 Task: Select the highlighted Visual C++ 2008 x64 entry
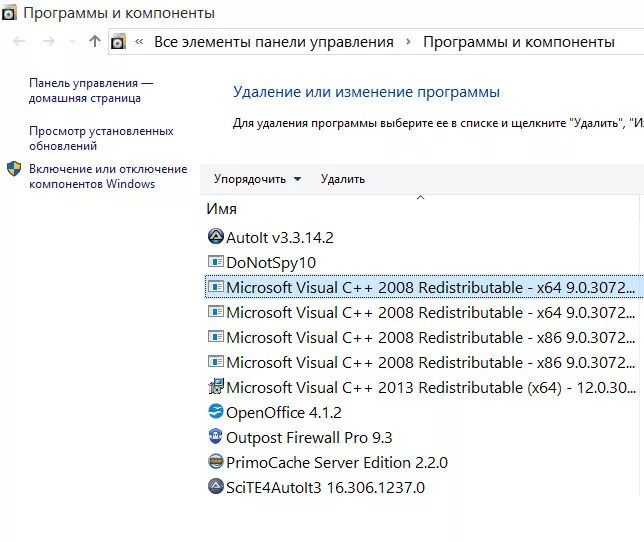[x=422, y=287]
